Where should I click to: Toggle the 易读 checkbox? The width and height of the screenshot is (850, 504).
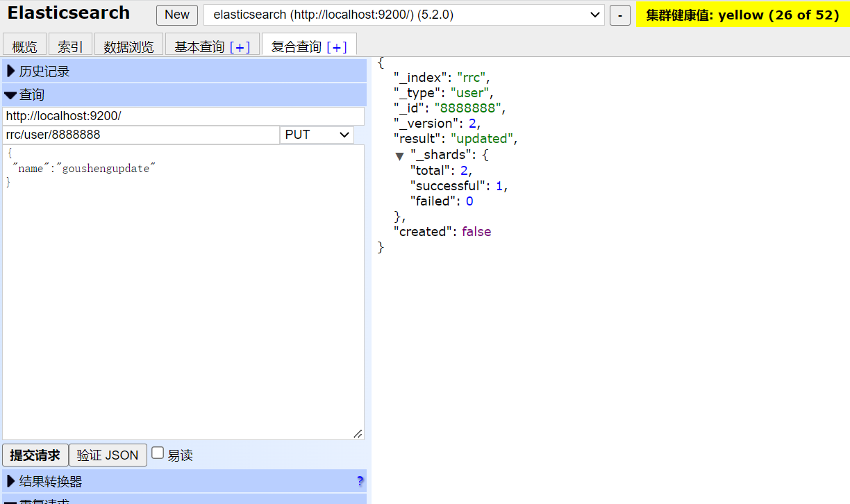158,453
